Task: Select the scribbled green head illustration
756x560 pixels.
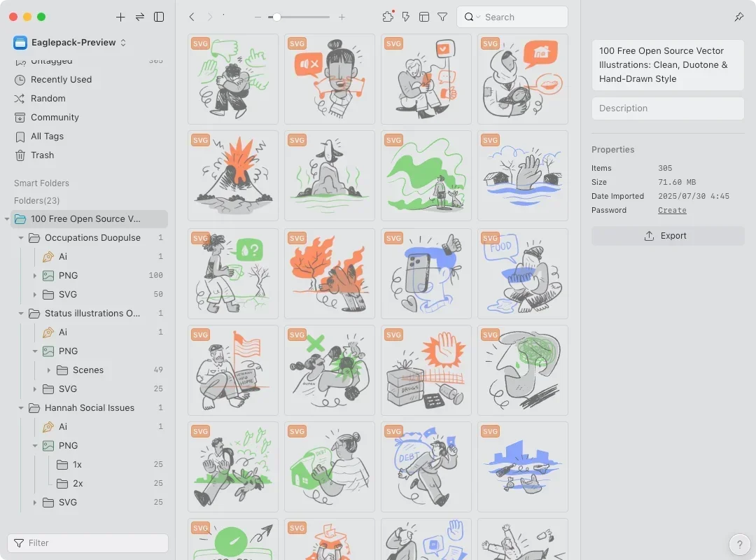Action: (523, 370)
